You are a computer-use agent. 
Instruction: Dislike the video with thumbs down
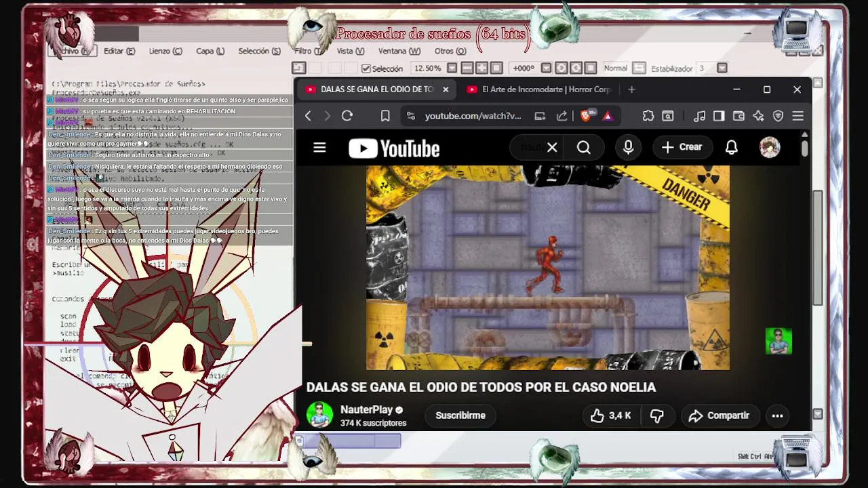pyautogui.click(x=656, y=415)
